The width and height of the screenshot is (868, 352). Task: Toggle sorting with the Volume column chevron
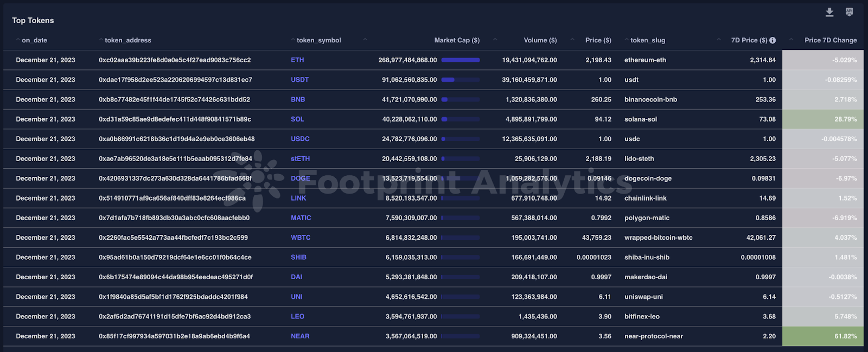tap(572, 39)
